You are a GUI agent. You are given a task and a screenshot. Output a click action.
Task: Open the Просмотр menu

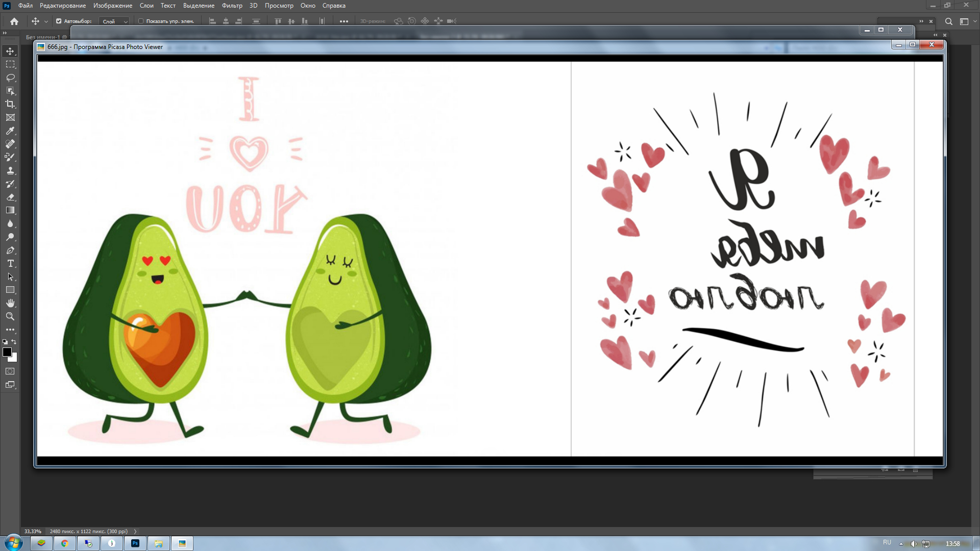pos(279,6)
